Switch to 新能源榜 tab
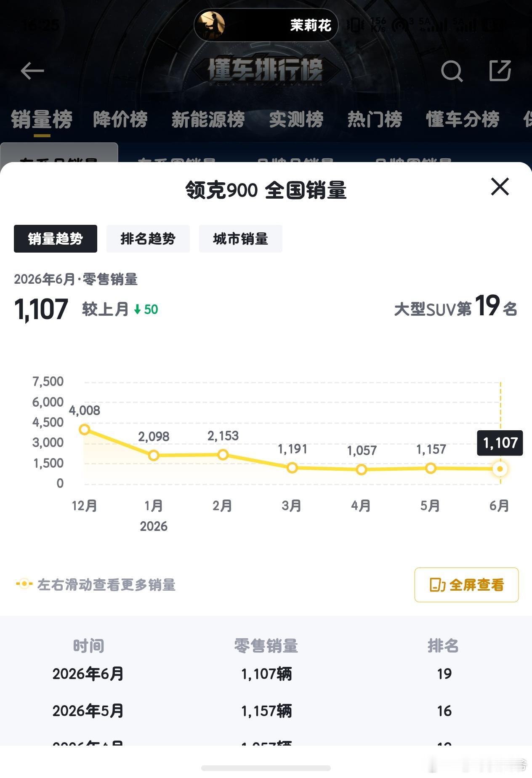The height and width of the screenshot is (778, 532). [208, 120]
